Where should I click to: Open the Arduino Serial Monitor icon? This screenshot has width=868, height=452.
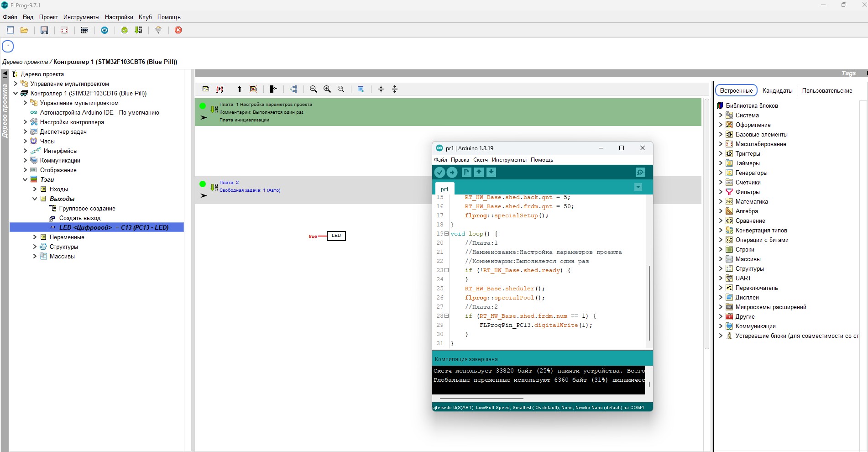coord(640,172)
